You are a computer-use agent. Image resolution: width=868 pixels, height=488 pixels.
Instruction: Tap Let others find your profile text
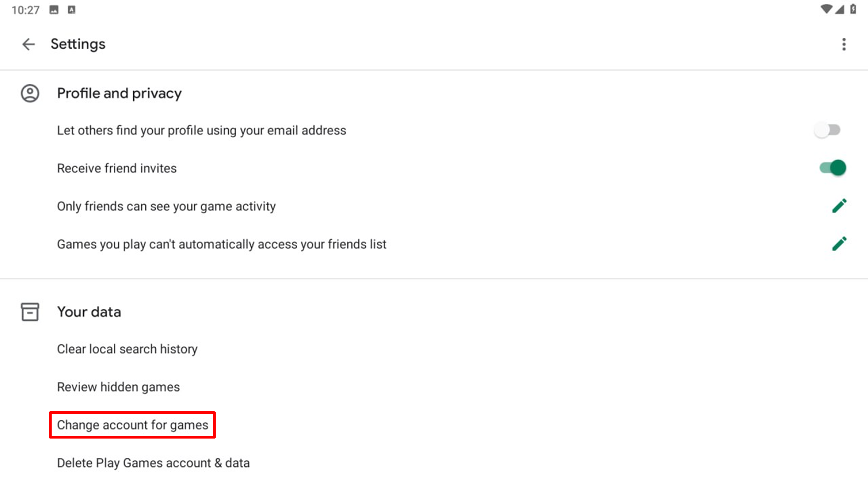(x=201, y=131)
